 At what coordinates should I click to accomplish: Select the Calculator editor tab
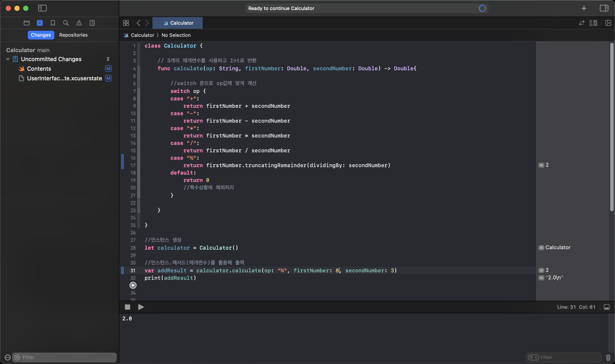coord(178,23)
